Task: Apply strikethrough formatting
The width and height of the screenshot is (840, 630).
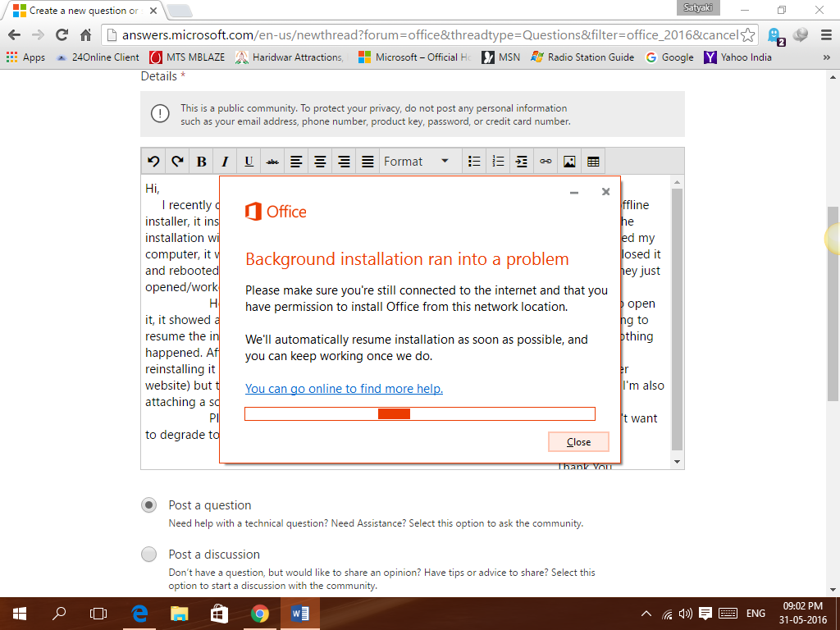Action: click(x=272, y=162)
